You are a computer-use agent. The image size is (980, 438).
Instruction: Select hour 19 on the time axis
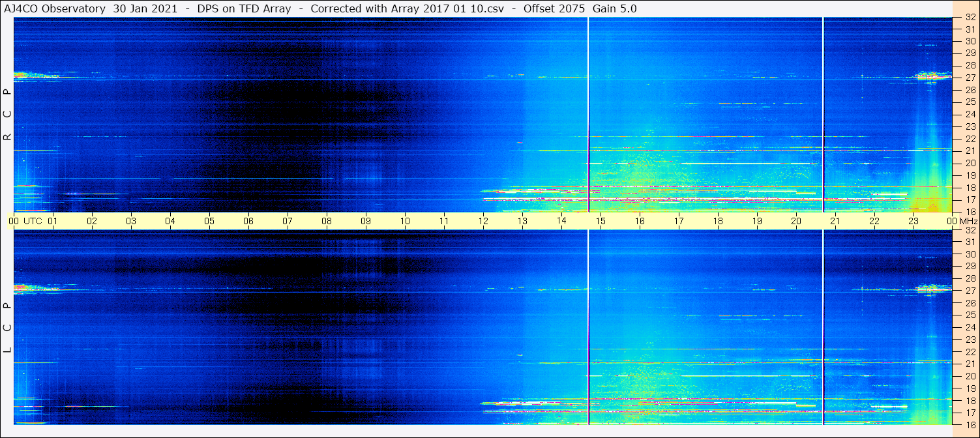[x=757, y=221]
